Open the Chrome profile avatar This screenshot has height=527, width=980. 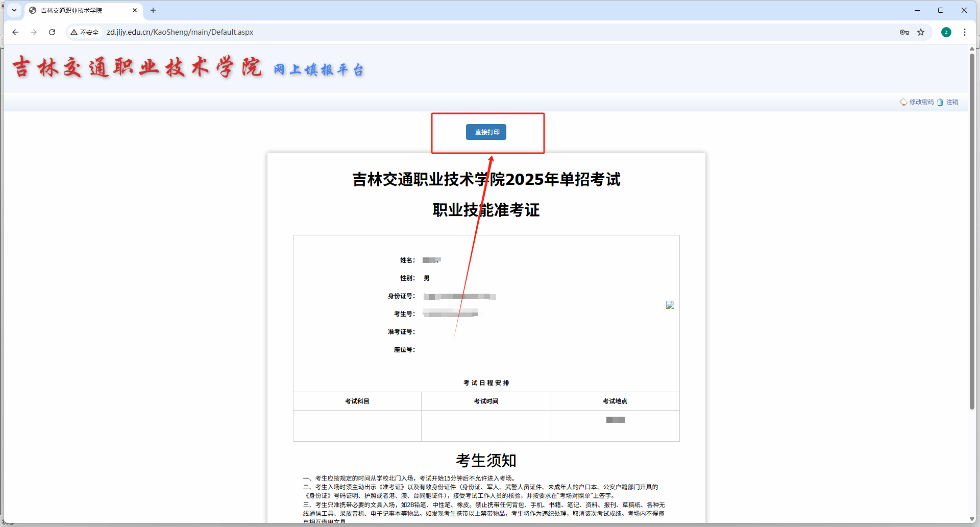[946, 32]
